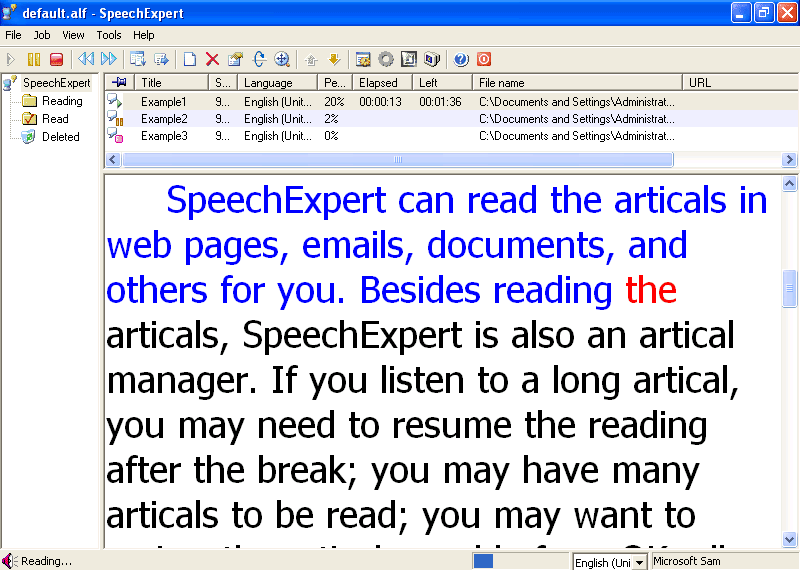Select the Example1 job row

pos(452,102)
